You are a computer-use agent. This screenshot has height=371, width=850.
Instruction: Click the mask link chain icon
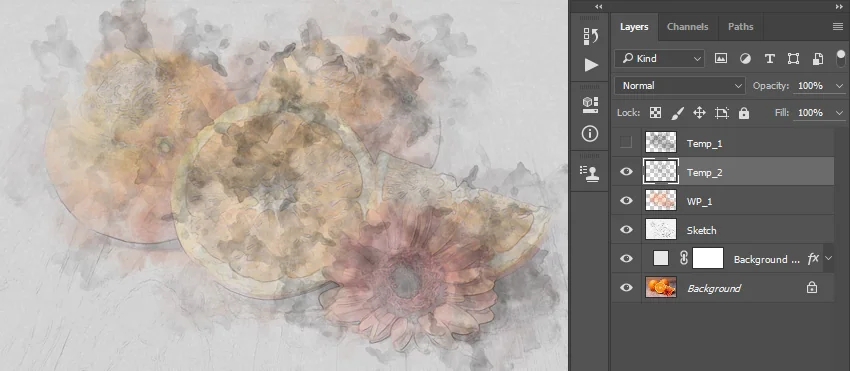684,259
